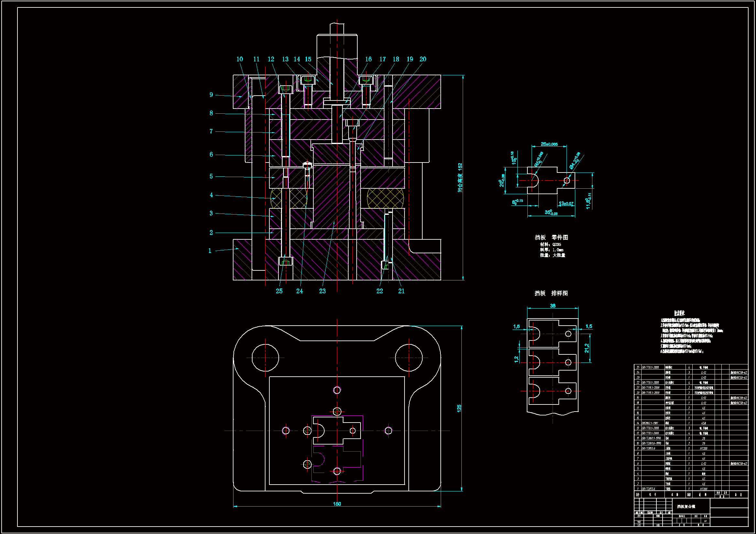Click the 38 strip width dimension
The image size is (756, 534).
(x=553, y=306)
